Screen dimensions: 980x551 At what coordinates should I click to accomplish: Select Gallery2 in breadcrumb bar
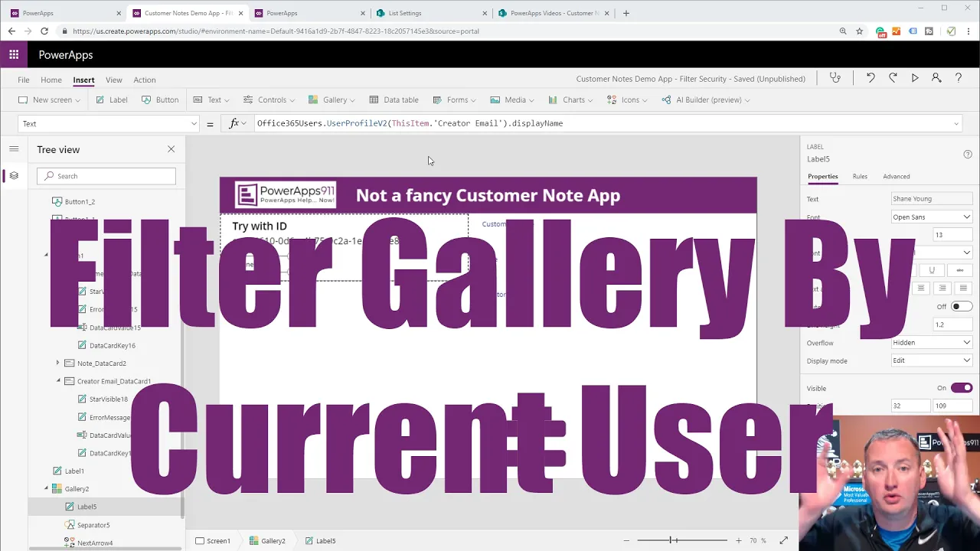(267, 541)
